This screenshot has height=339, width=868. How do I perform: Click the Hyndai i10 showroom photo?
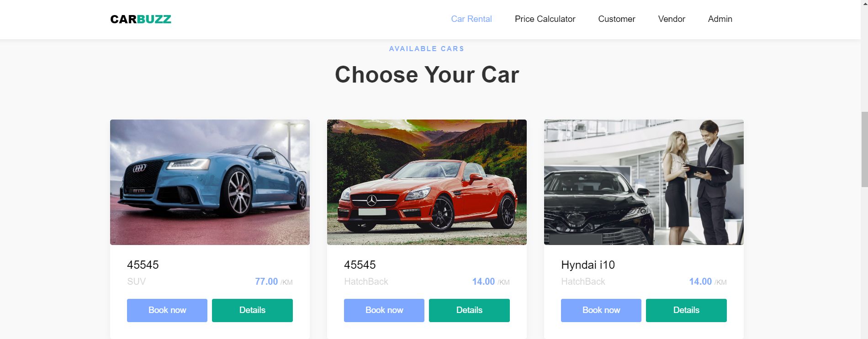pyautogui.click(x=643, y=182)
